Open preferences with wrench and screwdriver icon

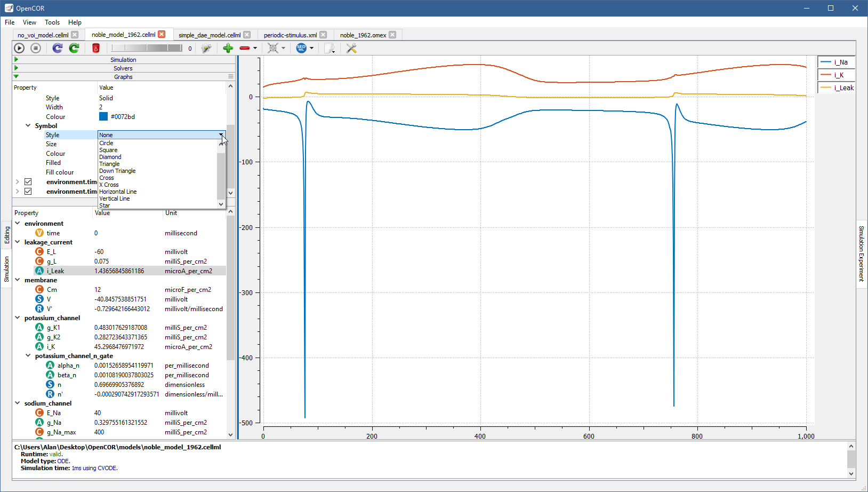click(x=351, y=48)
